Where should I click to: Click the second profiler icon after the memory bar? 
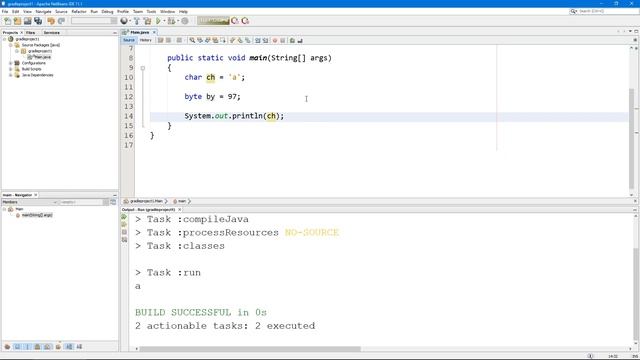coord(245,21)
